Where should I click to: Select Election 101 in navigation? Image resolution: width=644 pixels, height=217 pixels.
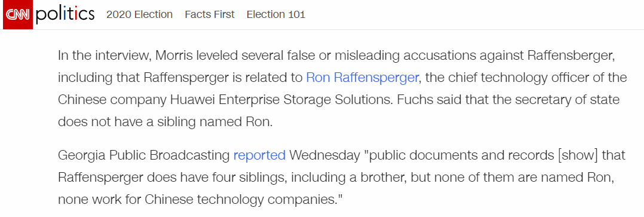point(276,15)
